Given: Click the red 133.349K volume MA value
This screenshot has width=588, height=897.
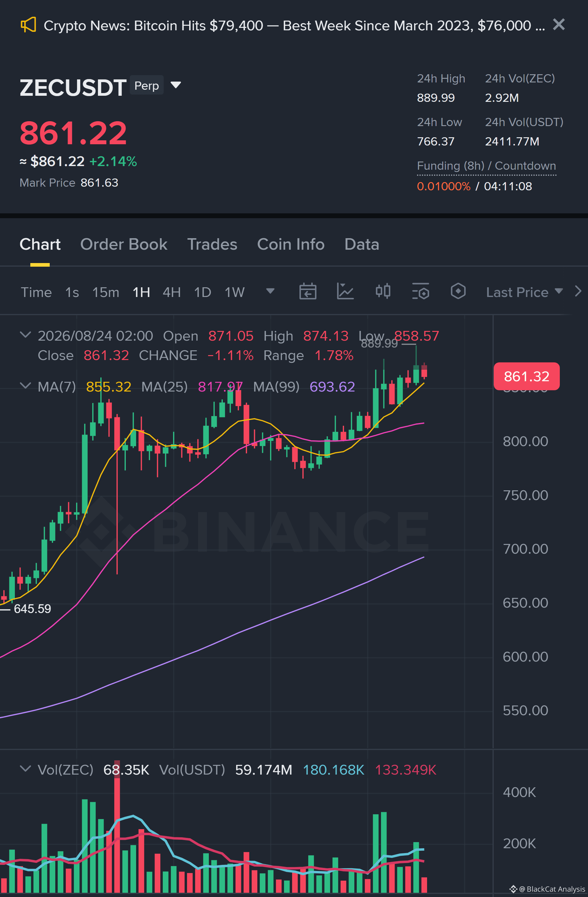Looking at the screenshot, I should [x=406, y=770].
